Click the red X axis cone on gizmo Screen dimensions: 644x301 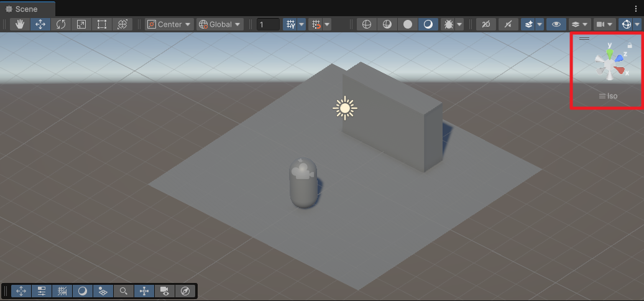(620, 70)
